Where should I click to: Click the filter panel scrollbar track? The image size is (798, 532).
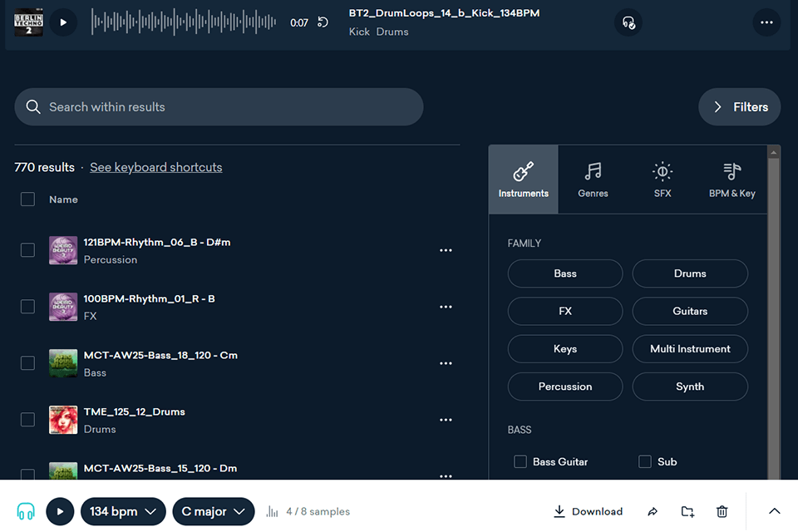(x=774, y=318)
